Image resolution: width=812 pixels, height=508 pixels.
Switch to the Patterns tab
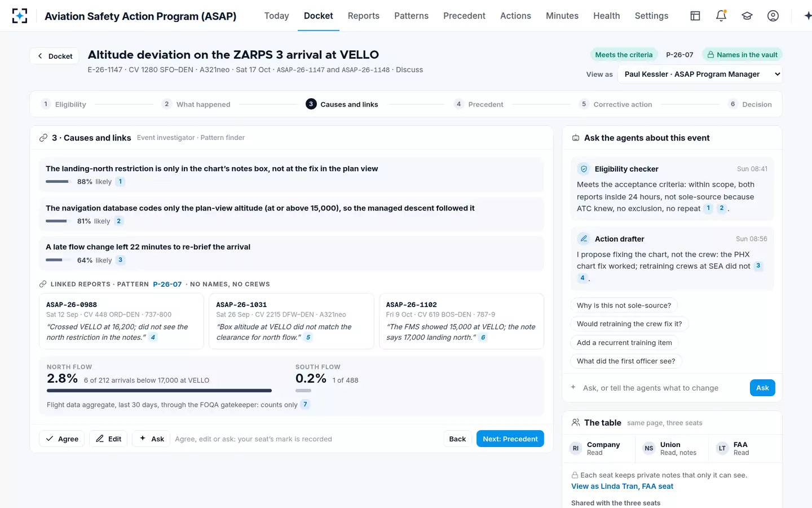pos(411,16)
